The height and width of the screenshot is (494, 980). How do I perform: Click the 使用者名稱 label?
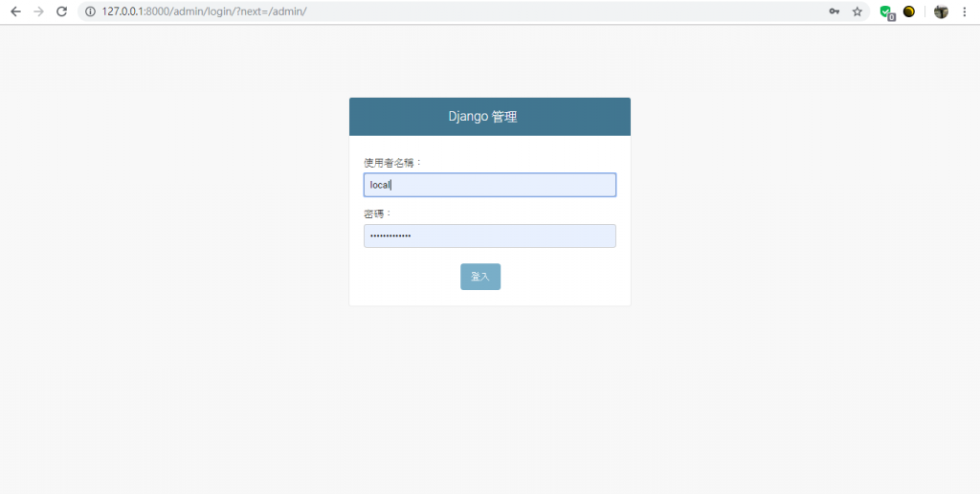click(x=393, y=163)
